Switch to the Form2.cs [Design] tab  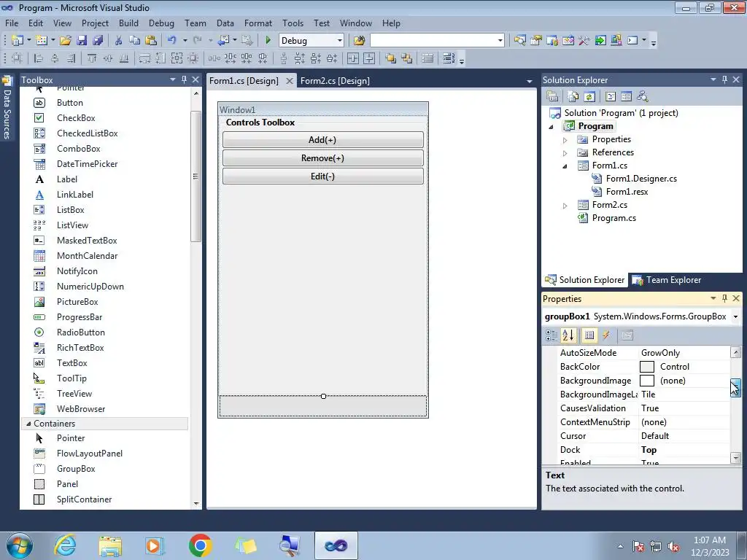click(x=335, y=80)
